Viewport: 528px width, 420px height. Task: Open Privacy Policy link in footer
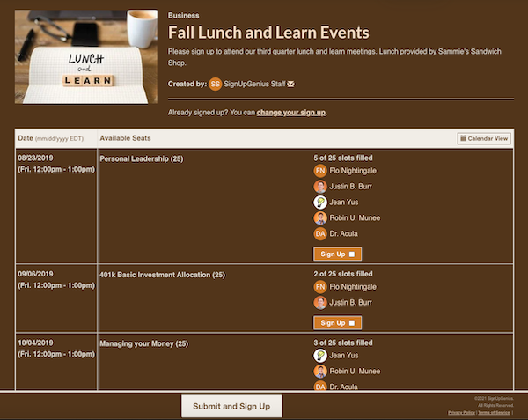[x=461, y=413]
